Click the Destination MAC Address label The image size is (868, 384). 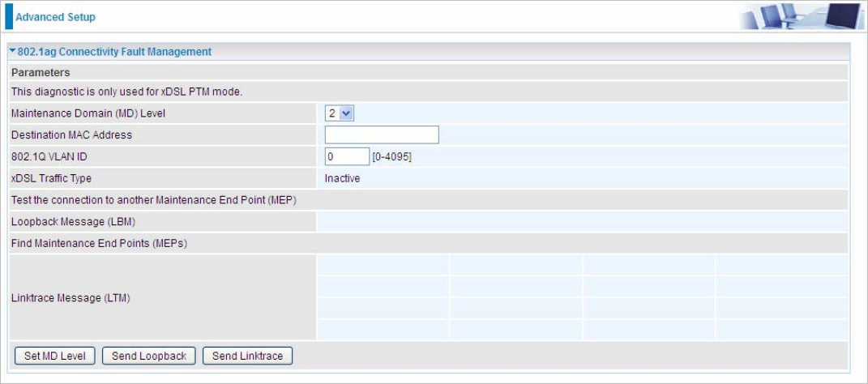point(72,135)
